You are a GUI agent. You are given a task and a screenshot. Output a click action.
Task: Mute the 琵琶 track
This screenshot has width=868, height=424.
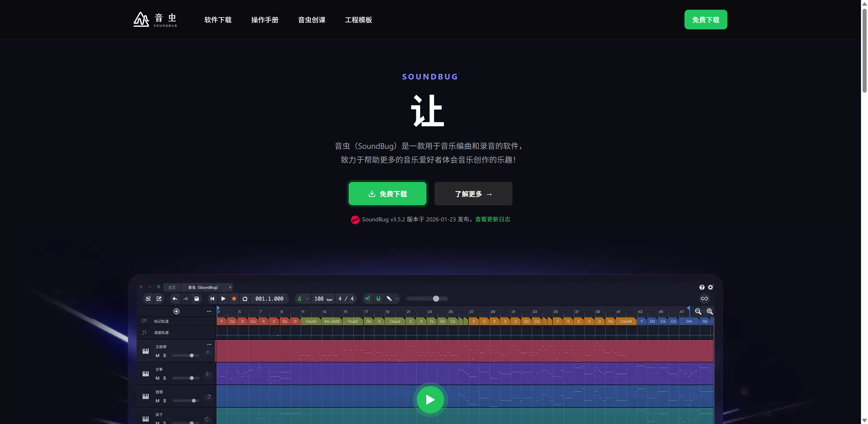[157, 401]
